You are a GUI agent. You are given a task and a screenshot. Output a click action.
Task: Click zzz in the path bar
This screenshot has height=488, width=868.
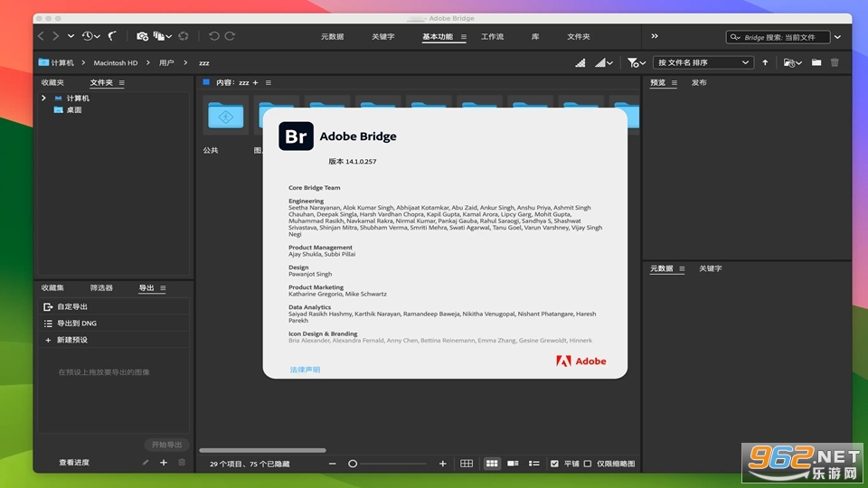pos(203,63)
